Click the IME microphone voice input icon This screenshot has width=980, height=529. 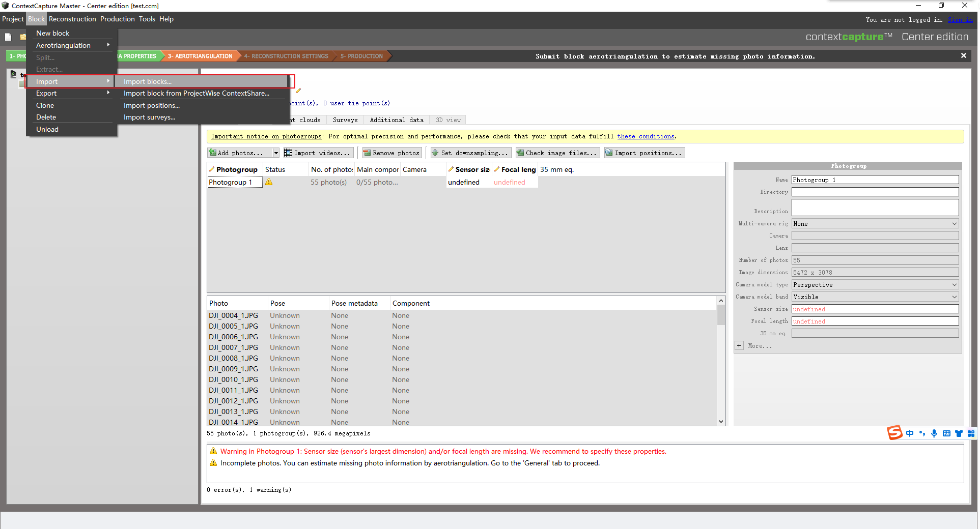point(934,433)
